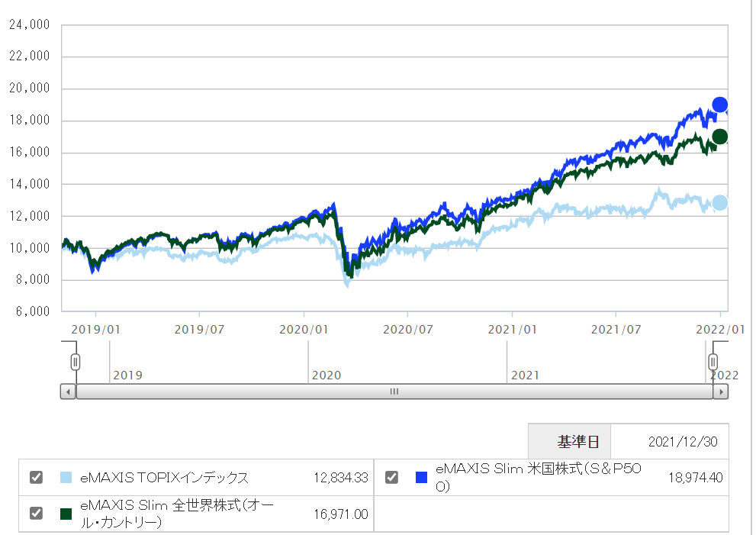Image resolution: width=756 pixels, height=535 pixels.
Task: Click the 2020/07 x-axis label
Action: [x=408, y=330]
